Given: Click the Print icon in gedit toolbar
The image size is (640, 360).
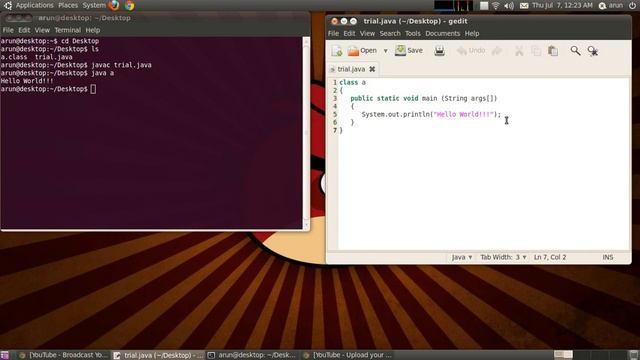Looking at the screenshot, I should (x=439, y=51).
